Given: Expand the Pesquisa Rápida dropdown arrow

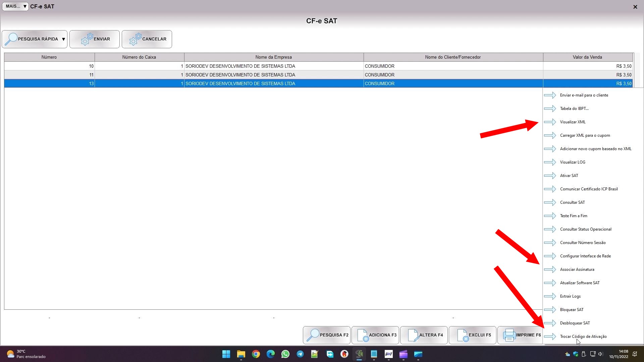Looking at the screenshot, I should 63,39.
